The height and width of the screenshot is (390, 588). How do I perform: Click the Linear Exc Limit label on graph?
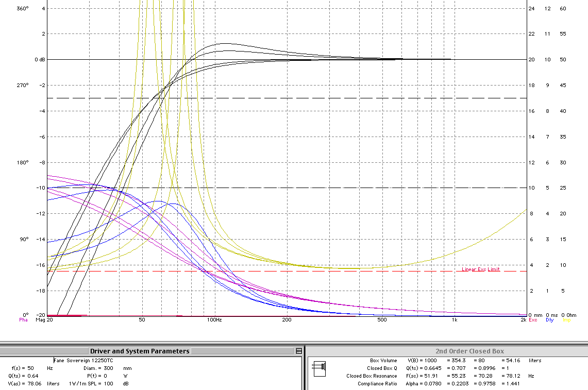click(481, 269)
